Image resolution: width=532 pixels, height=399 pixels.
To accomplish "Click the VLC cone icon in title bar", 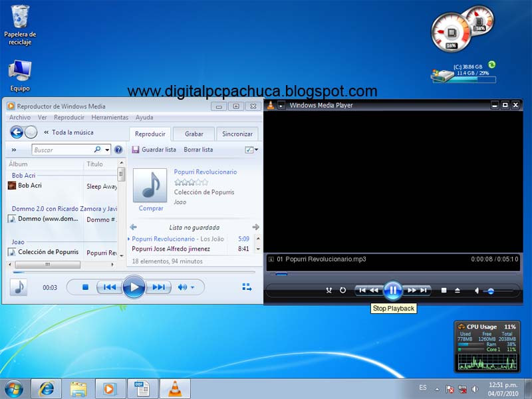I will (x=271, y=105).
